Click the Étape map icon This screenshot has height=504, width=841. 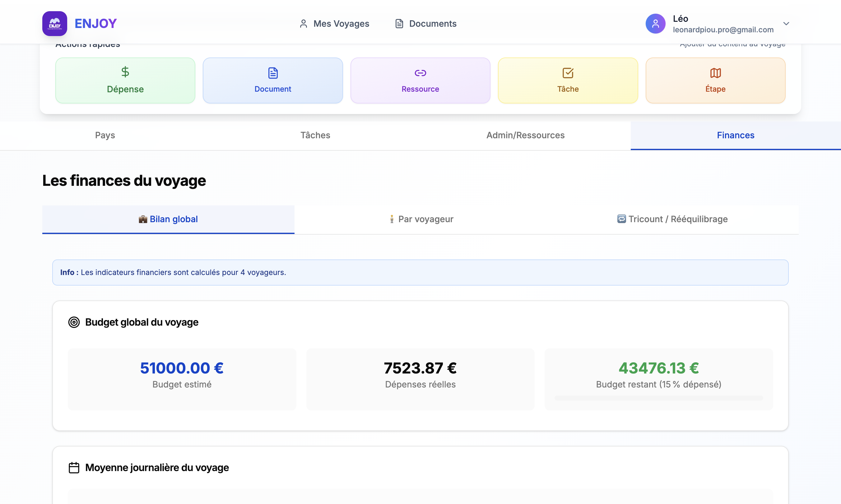point(715,73)
